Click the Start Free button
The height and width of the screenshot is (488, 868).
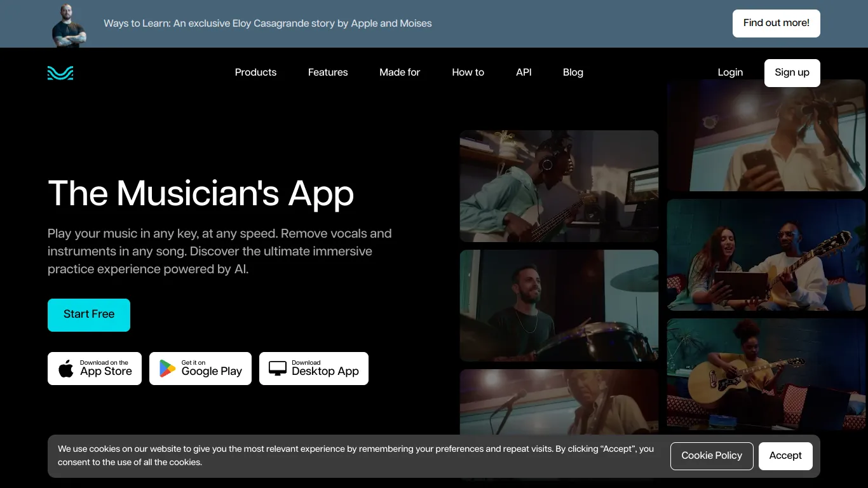point(89,315)
